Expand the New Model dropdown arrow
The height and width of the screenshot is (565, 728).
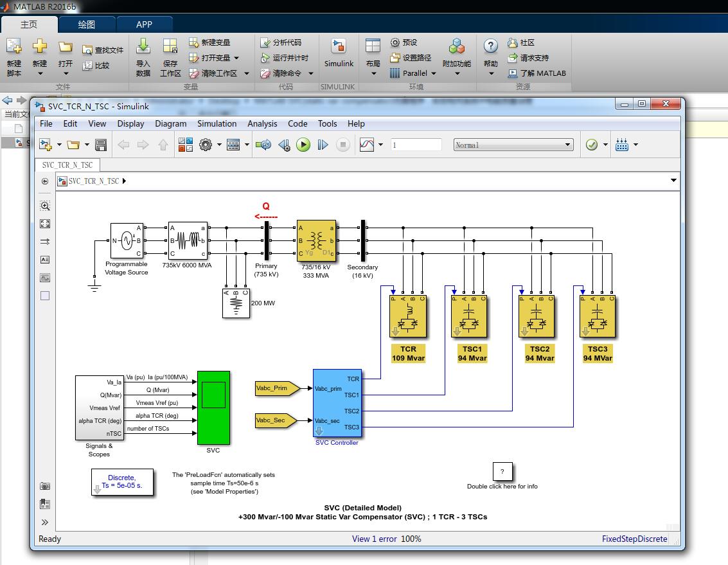click(59, 145)
